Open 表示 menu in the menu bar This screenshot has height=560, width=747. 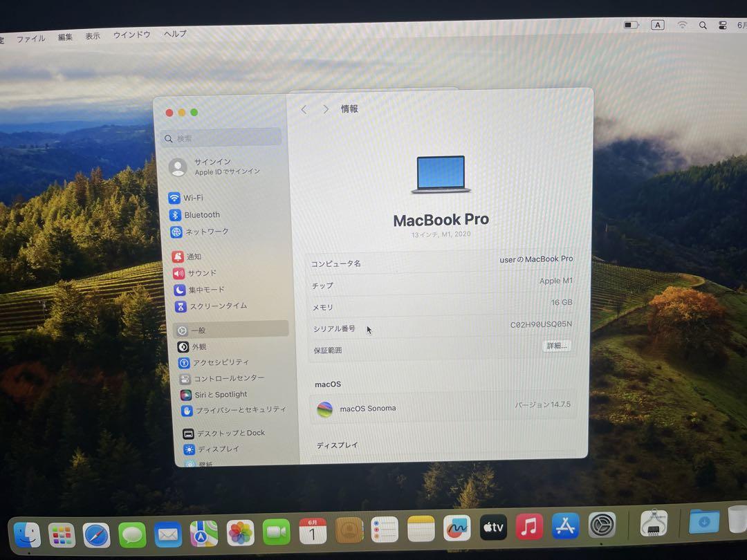click(93, 36)
